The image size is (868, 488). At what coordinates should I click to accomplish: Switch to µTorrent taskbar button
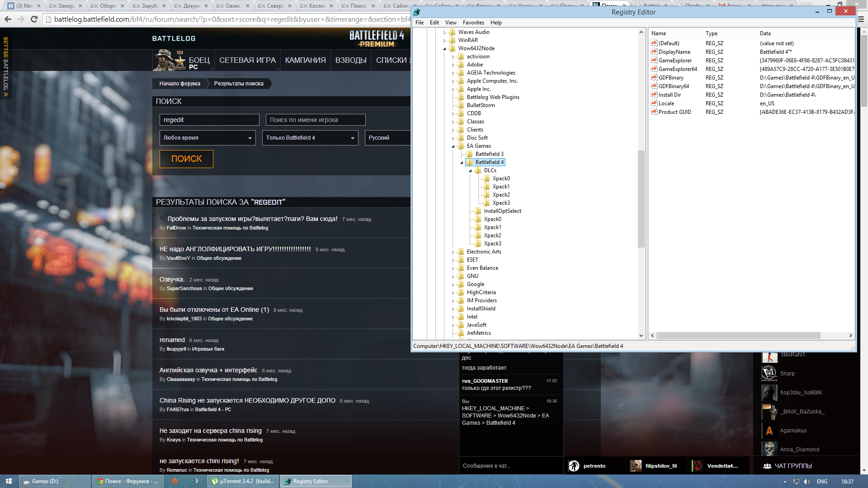(244, 481)
